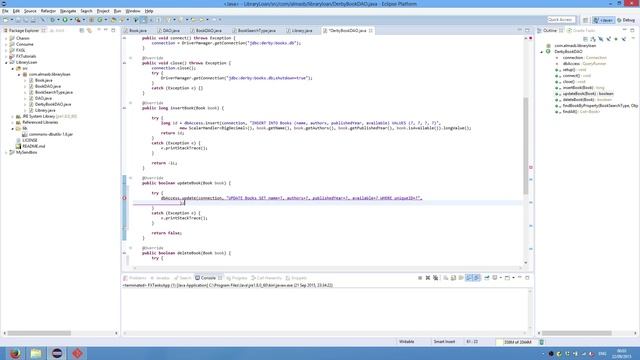Viewport: 640px width, 360px height.
Task: Open the Package Explorer View Menu dropdown
Action: (98, 31)
